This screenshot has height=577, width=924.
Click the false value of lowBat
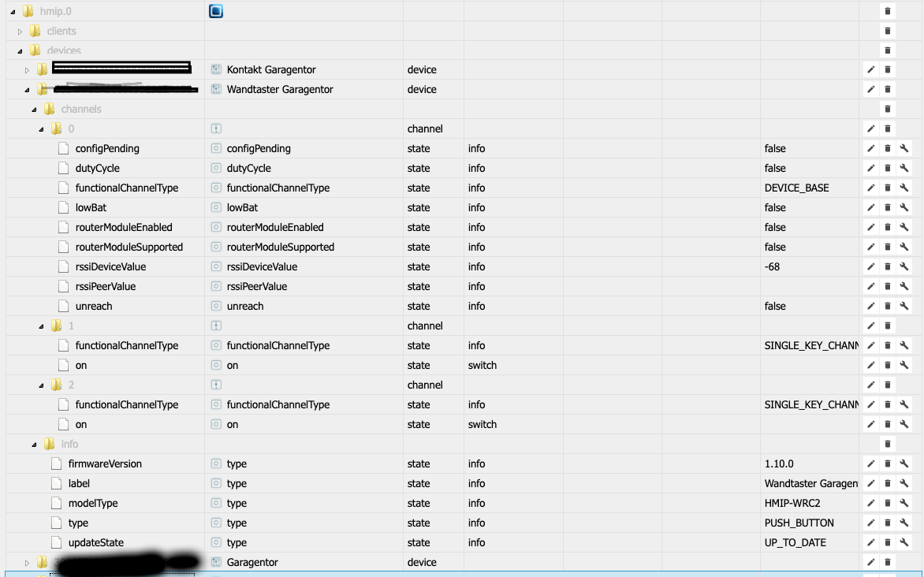point(775,207)
